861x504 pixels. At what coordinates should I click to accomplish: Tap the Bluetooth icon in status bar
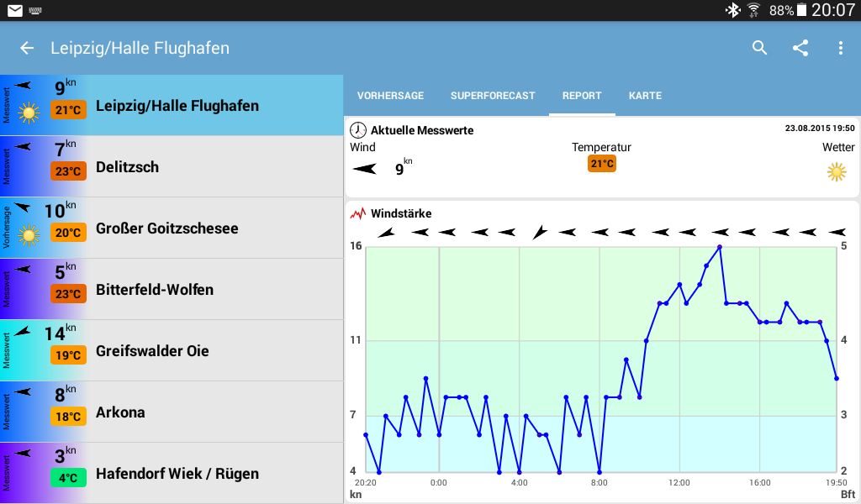pos(732,10)
